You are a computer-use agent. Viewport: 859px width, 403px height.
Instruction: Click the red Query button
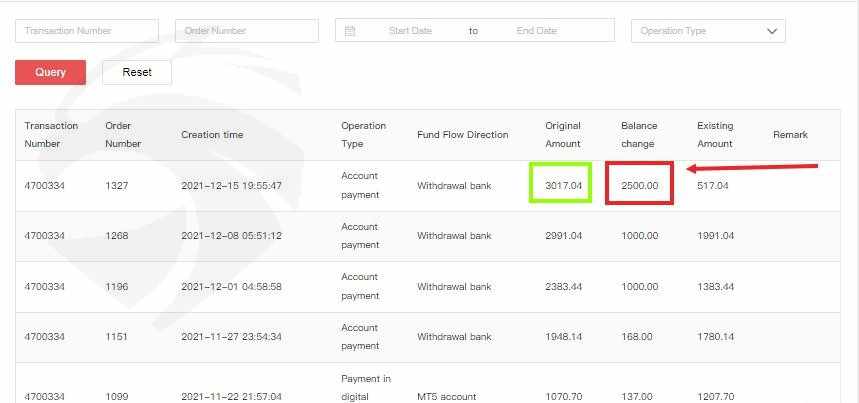[50, 72]
